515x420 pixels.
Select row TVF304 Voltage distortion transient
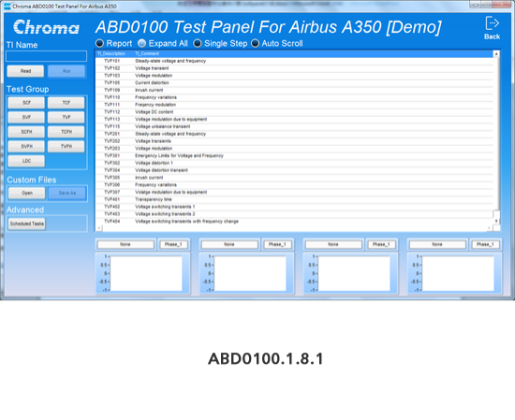pyautogui.click(x=294, y=170)
